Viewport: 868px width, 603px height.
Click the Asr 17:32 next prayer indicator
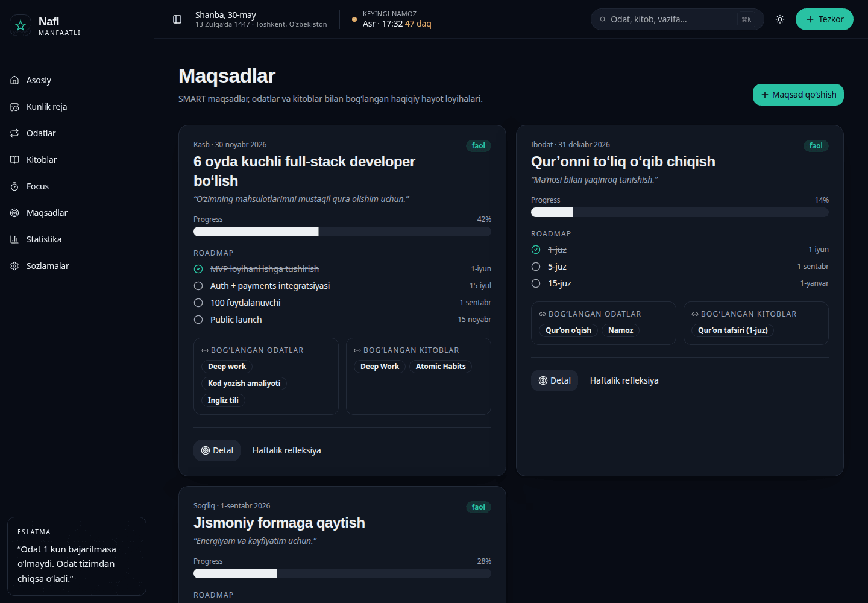pos(392,19)
